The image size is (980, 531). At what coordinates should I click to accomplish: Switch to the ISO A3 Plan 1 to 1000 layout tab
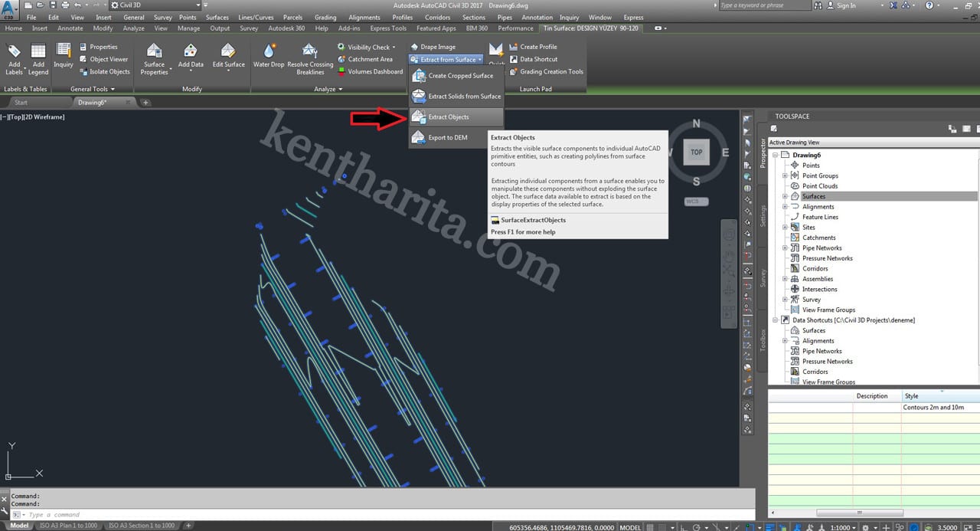point(68,526)
